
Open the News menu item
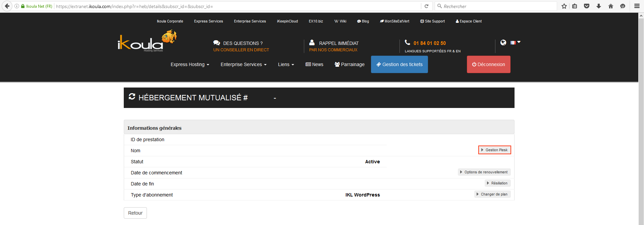pos(314,64)
